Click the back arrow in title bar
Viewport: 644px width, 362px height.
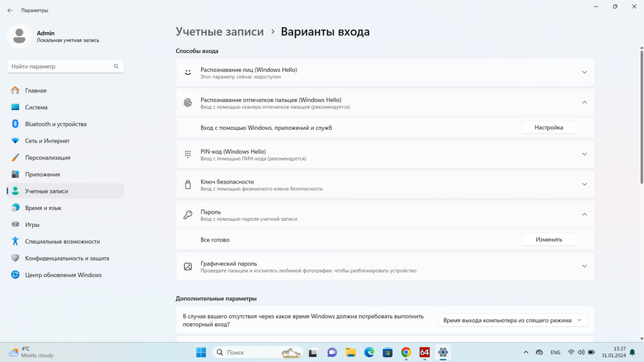click(x=10, y=10)
